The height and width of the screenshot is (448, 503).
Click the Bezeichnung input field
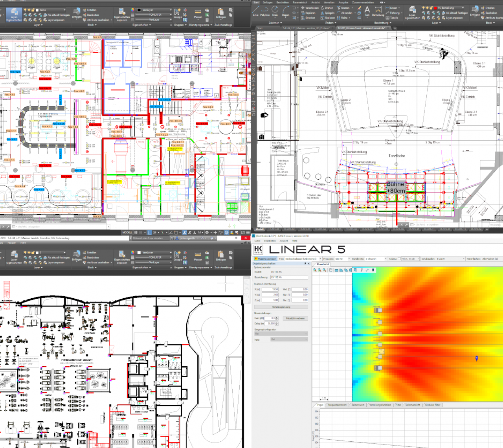coord(289,277)
